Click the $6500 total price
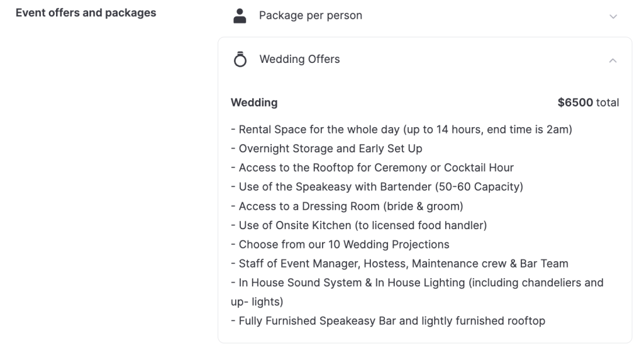This screenshot has width=644, height=355. tap(587, 103)
